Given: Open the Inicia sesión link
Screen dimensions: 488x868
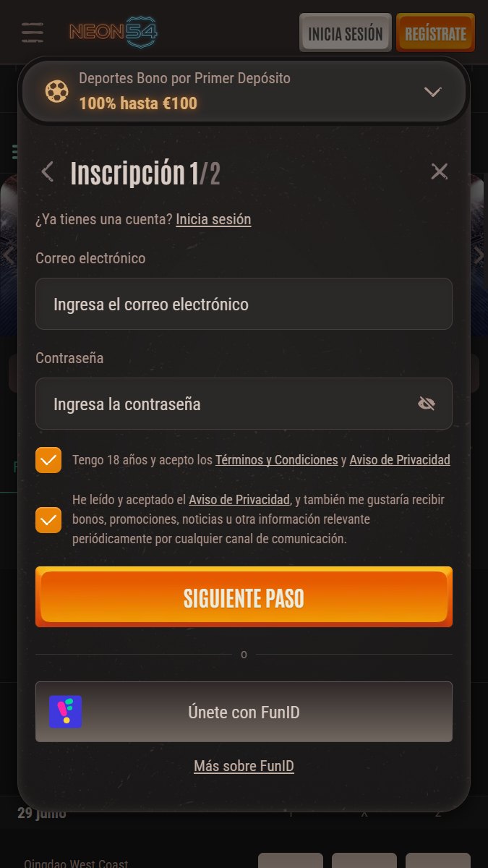Looking at the screenshot, I should click(213, 219).
